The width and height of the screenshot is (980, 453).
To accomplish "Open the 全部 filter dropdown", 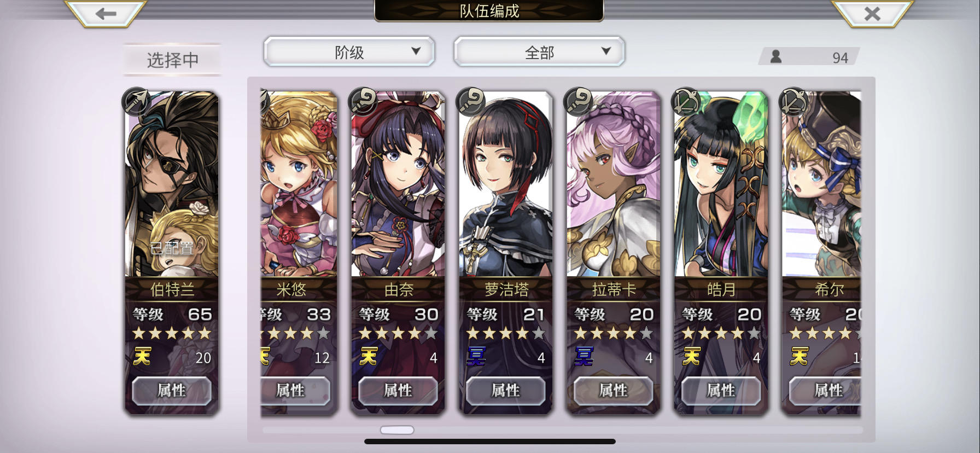I will 539,52.
